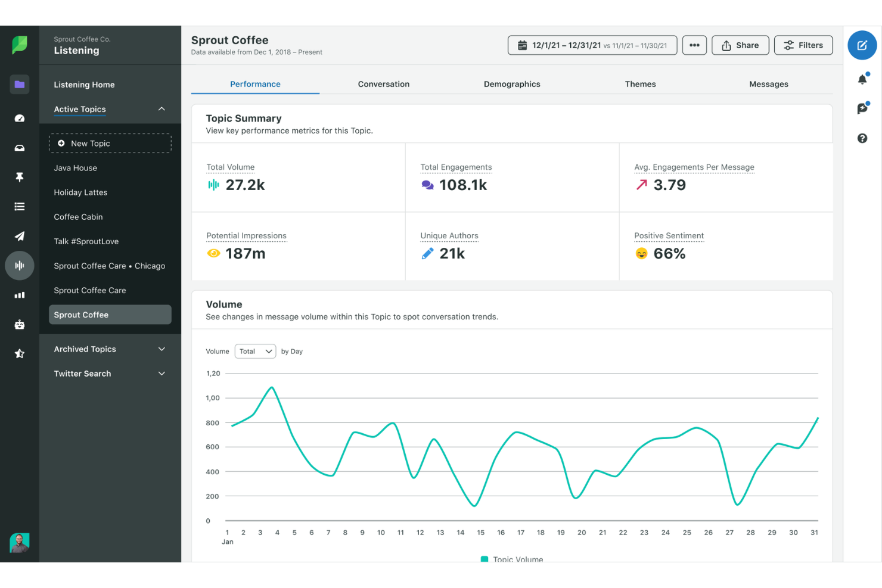Switch to the Themes tab
882x588 pixels.
pyautogui.click(x=640, y=84)
